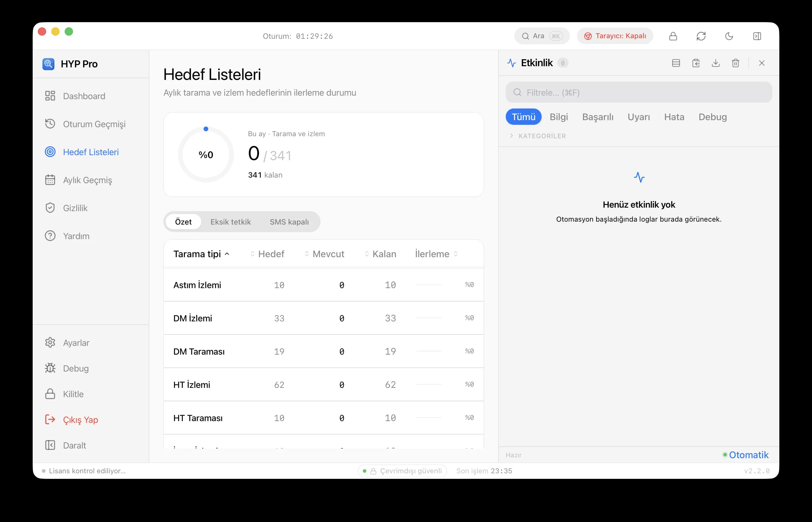Click the Etkinlik count badge

pyautogui.click(x=563, y=63)
